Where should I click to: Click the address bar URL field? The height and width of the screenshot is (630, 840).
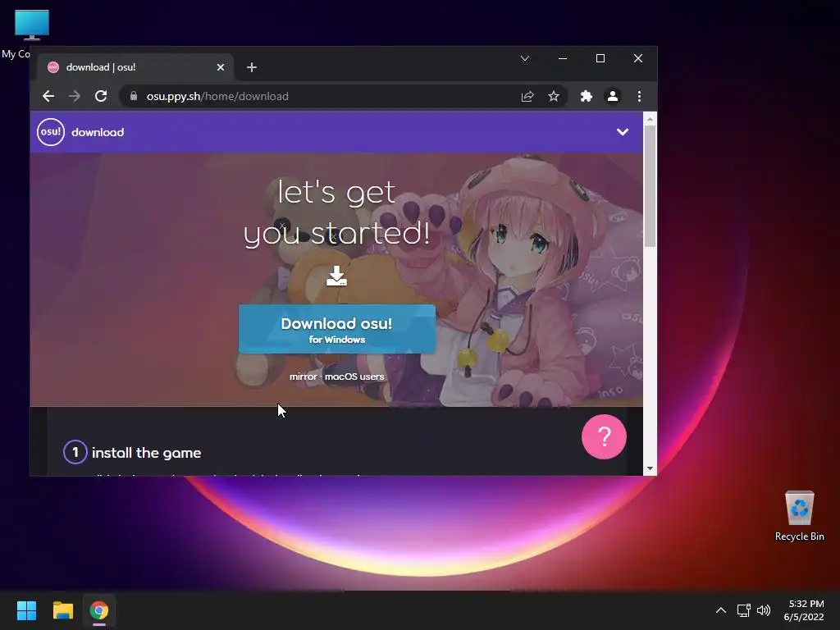pyautogui.click(x=343, y=97)
